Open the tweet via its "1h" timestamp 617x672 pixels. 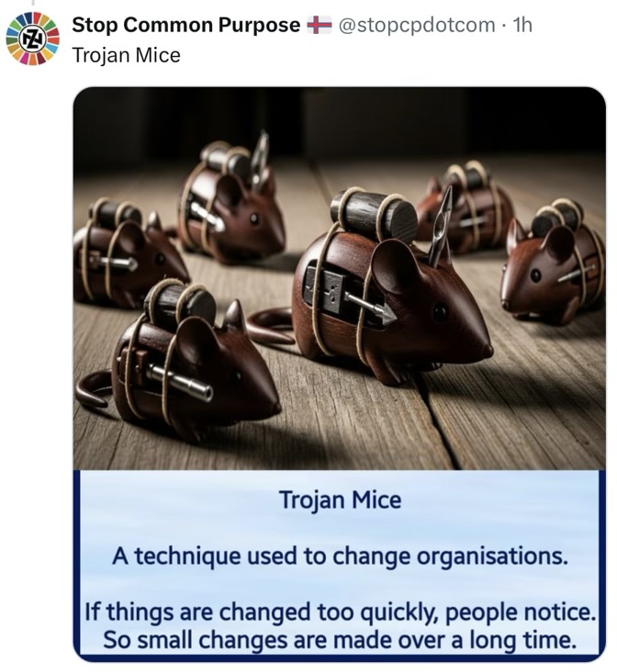point(522,26)
